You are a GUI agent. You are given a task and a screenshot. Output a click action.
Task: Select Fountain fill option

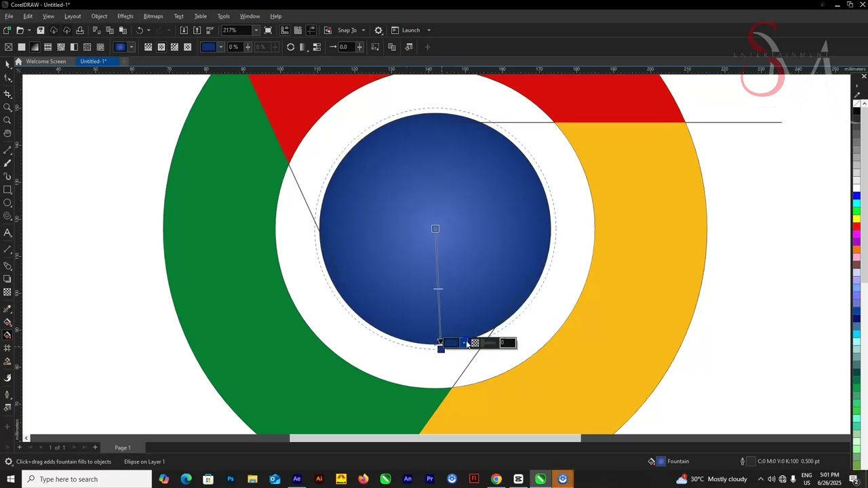[x=35, y=47]
